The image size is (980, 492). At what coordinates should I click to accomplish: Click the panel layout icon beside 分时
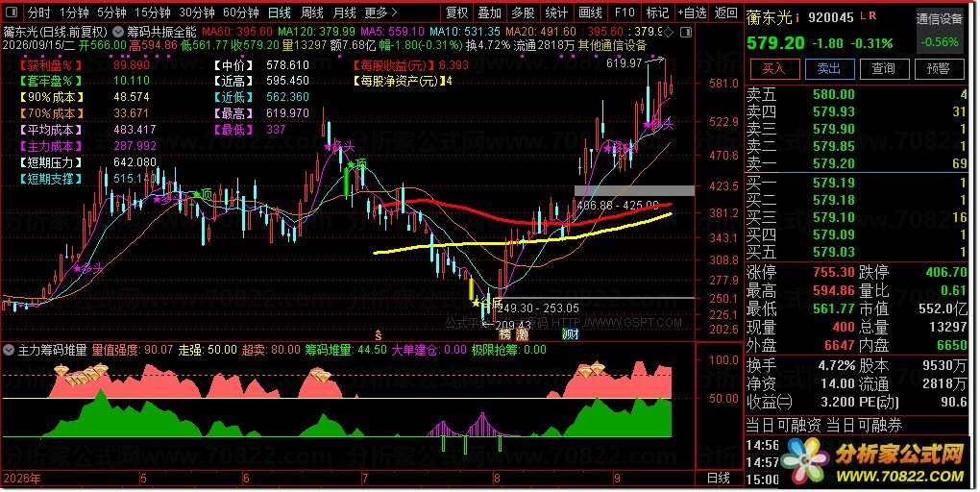click(x=12, y=12)
